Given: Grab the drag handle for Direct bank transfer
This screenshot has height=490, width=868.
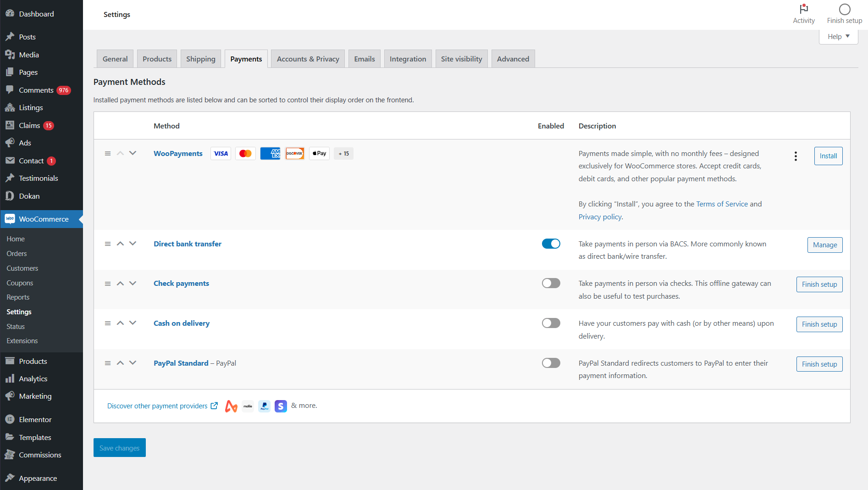Looking at the screenshot, I should pyautogui.click(x=108, y=244).
